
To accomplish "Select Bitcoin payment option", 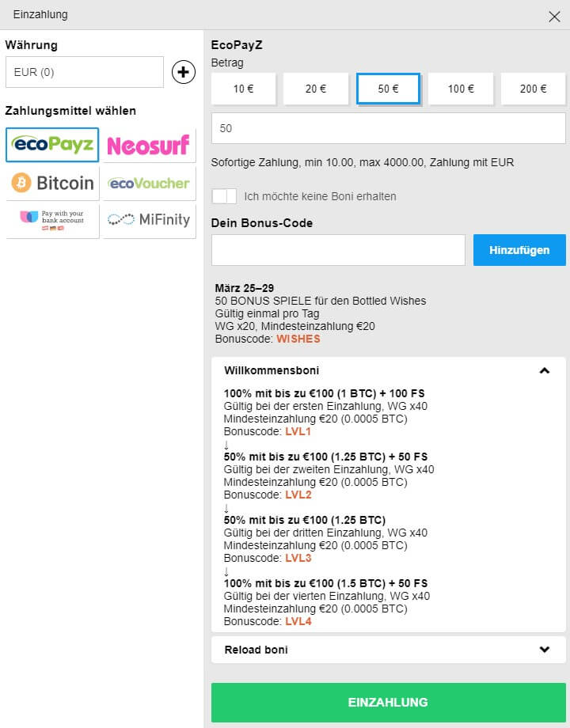I will point(52,183).
